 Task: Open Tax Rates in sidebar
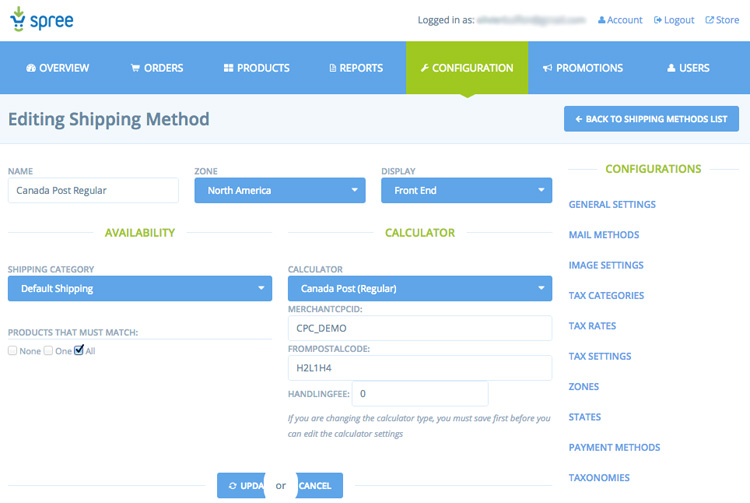[x=592, y=326]
